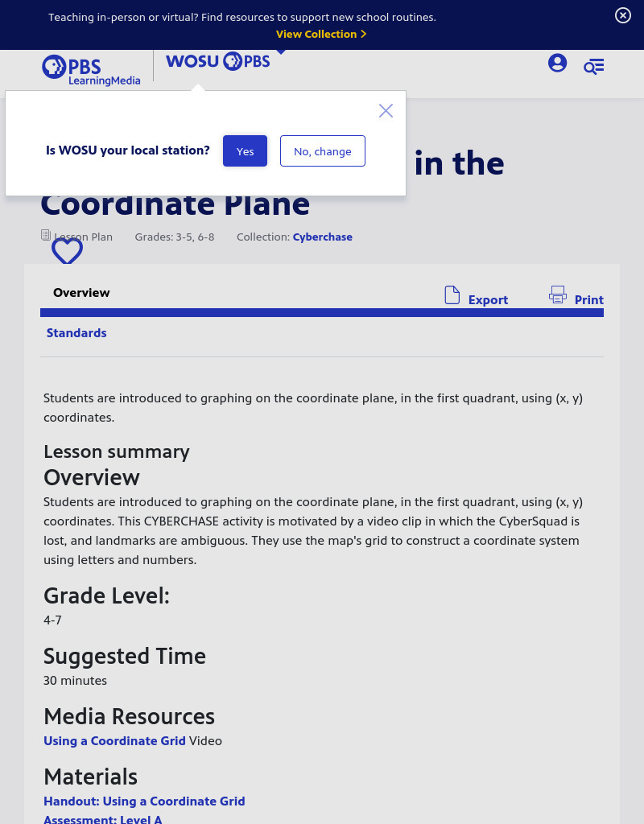Click the WOSU PBS station logo
The image size is (644, 824).
coord(217,61)
